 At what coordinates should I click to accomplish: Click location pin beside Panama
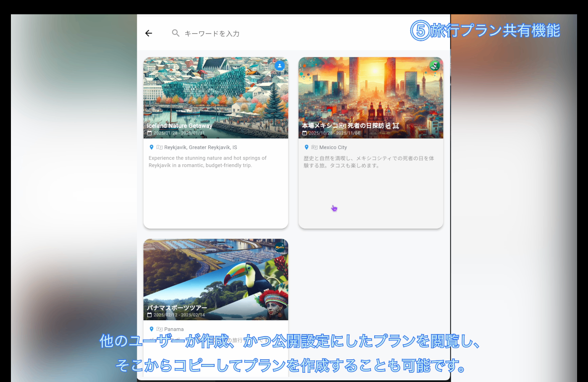pos(152,329)
